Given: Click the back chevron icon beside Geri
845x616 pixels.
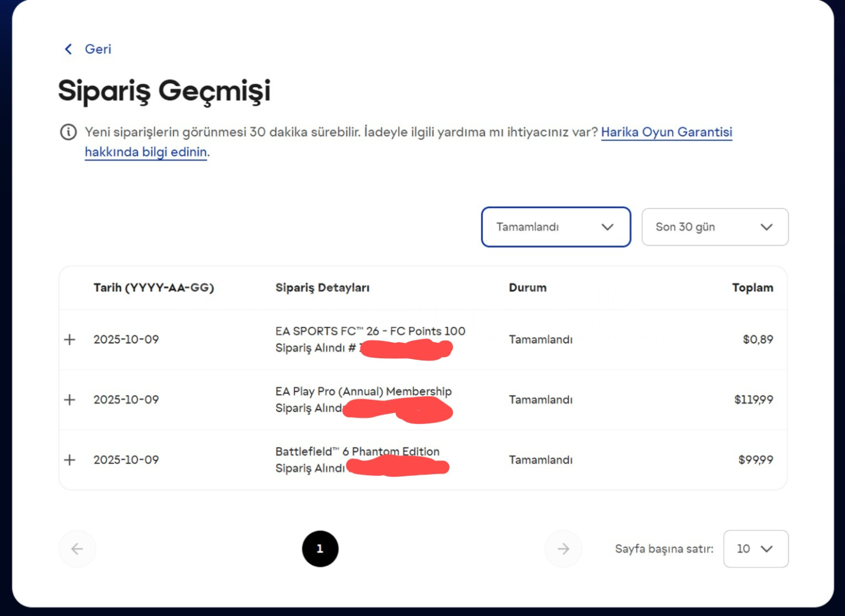Looking at the screenshot, I should pos(68,49).
